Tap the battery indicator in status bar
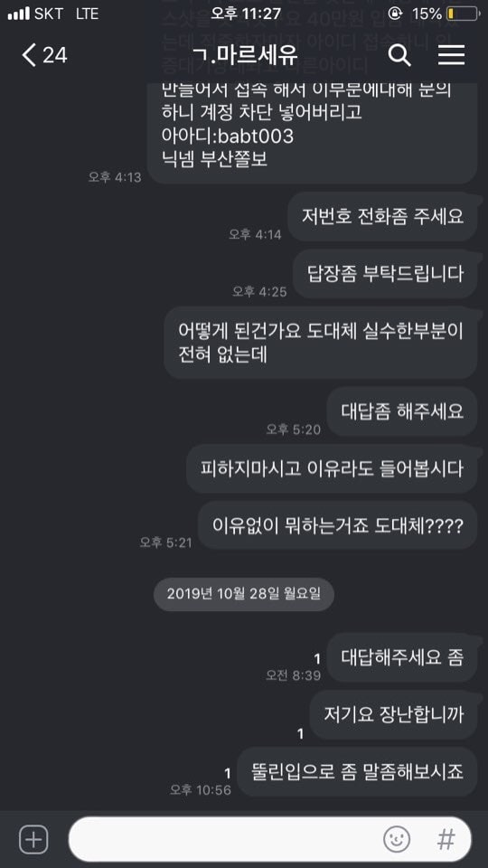 click(462, 14)
